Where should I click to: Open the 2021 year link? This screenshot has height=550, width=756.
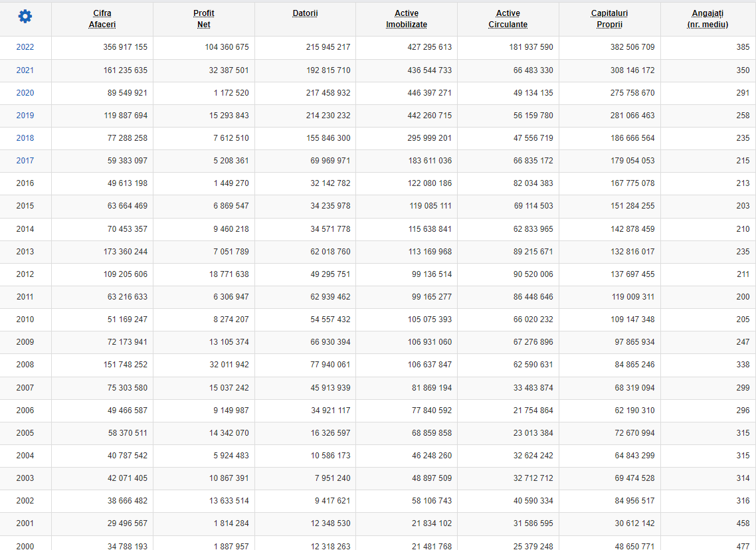[25, 70]
